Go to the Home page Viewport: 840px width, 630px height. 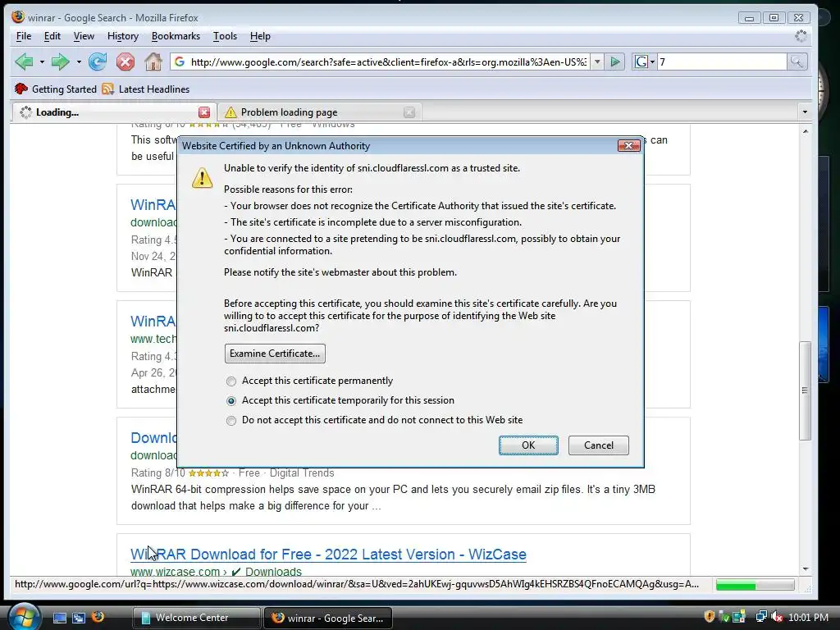[x=153, y=62]
